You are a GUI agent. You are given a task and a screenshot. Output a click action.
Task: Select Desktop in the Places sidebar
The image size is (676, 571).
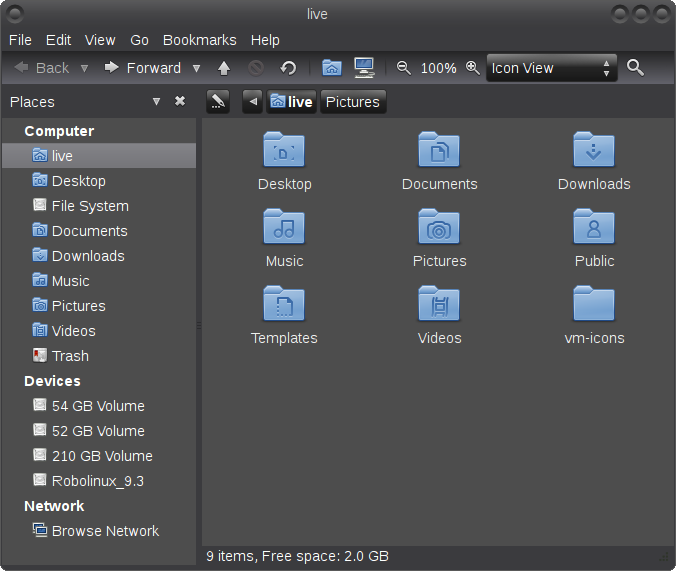(99, 181)
